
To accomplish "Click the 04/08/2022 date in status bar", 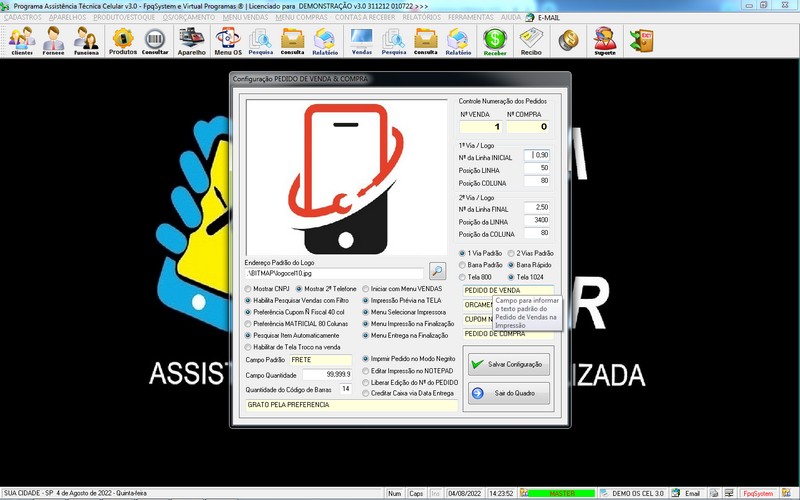I will [x=464, y=493].
